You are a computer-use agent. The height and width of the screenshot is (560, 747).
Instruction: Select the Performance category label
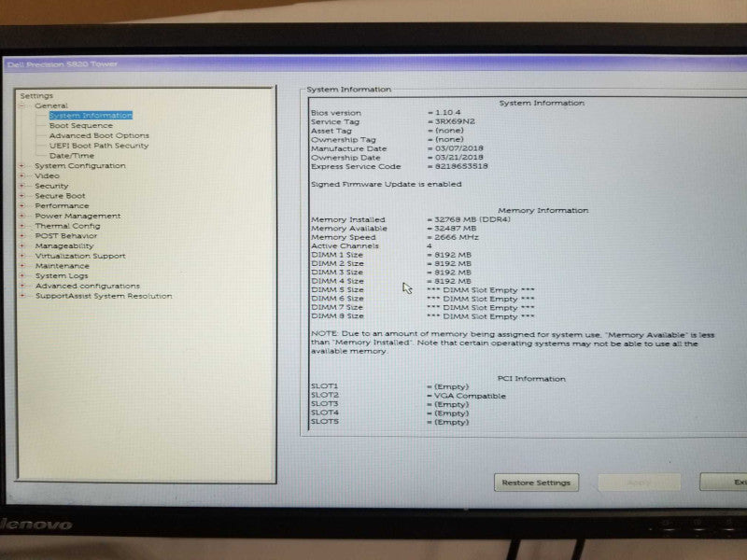62,205
